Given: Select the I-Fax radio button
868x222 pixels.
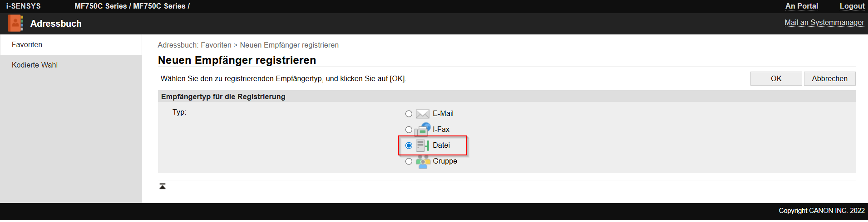Looking at the screenshot, I should (x=409, y=130).
